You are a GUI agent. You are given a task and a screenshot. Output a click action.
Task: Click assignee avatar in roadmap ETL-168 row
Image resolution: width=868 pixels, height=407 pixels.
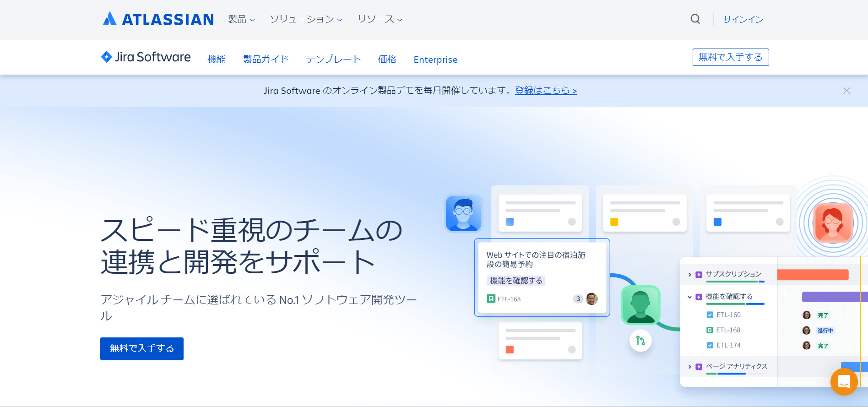807,331
